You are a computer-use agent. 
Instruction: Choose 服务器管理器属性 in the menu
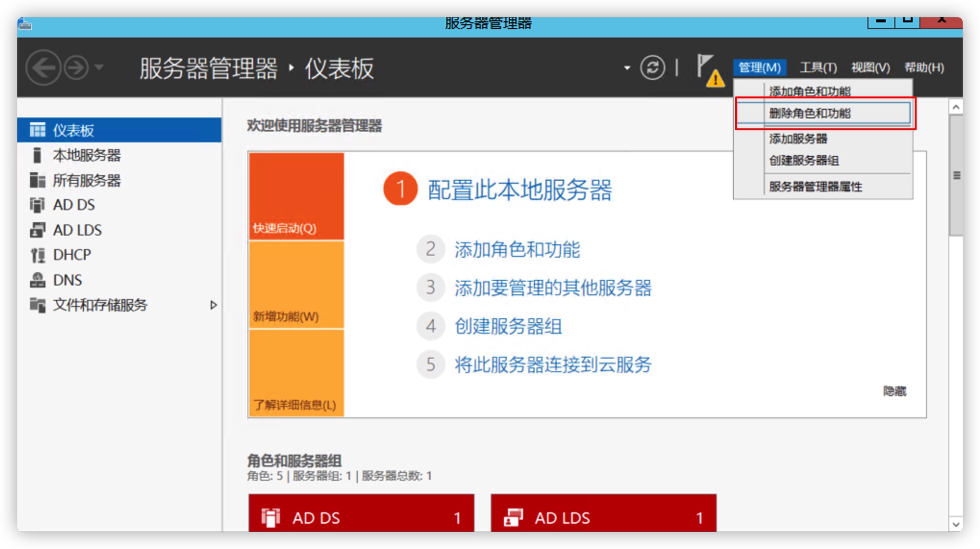(x=823, y=187)
